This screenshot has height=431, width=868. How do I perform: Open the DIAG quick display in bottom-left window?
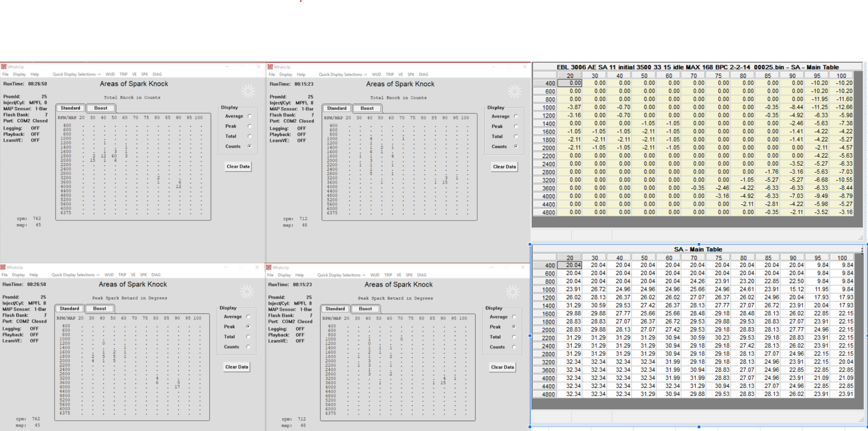[156, 275]
